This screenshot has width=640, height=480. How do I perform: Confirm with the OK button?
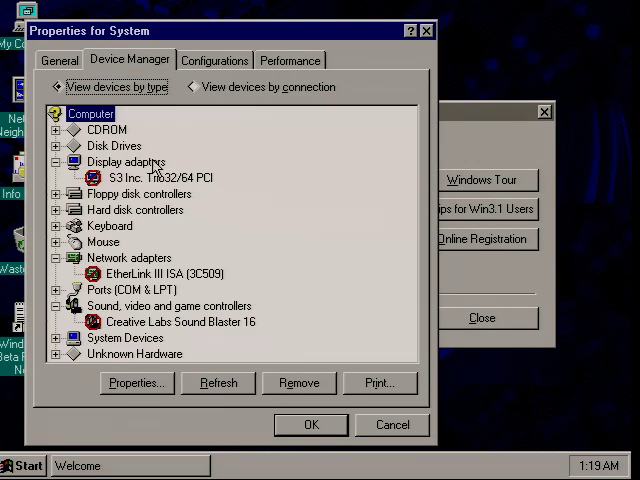pyautogui.click(x=311, y=425)
